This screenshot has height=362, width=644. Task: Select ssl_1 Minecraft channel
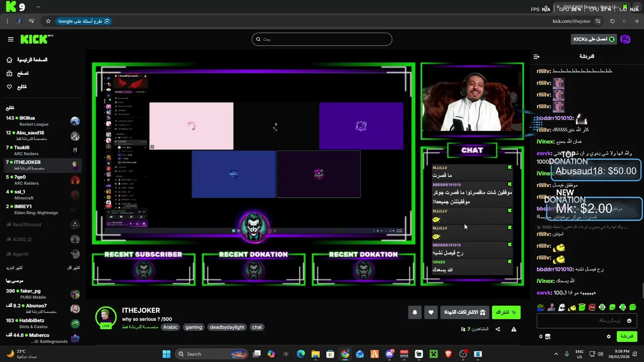[43, 195]
